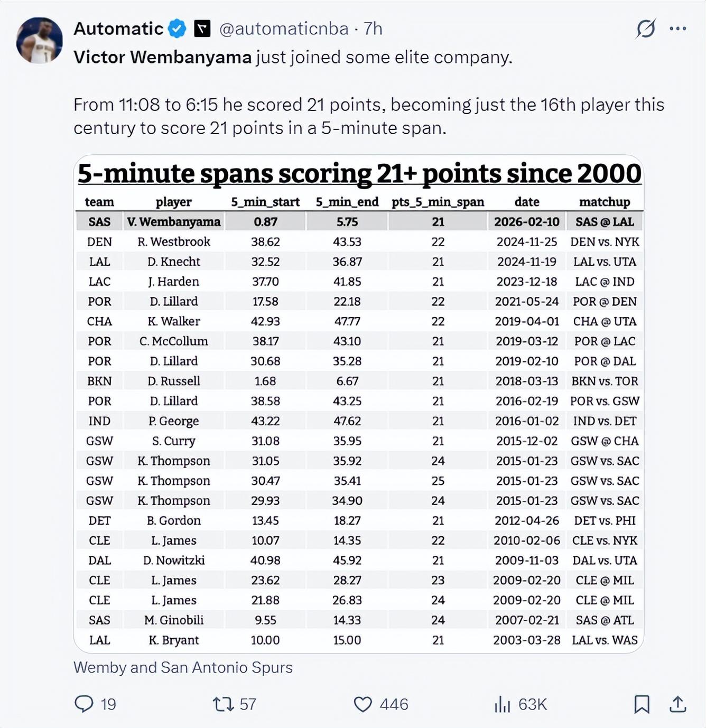This screenshot has height=728, width=706.
Task: Click the blue verified checkmark badge
Action: (177, 29)
